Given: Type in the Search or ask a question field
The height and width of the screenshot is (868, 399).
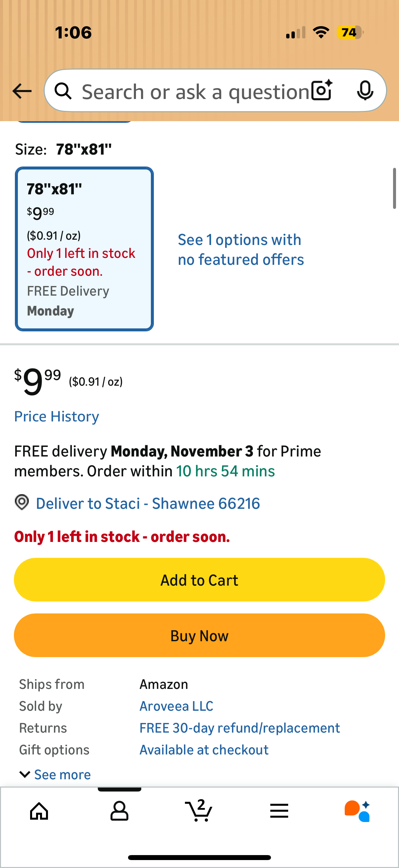Looking at the screenshot, I should click(x=195, y=92).
